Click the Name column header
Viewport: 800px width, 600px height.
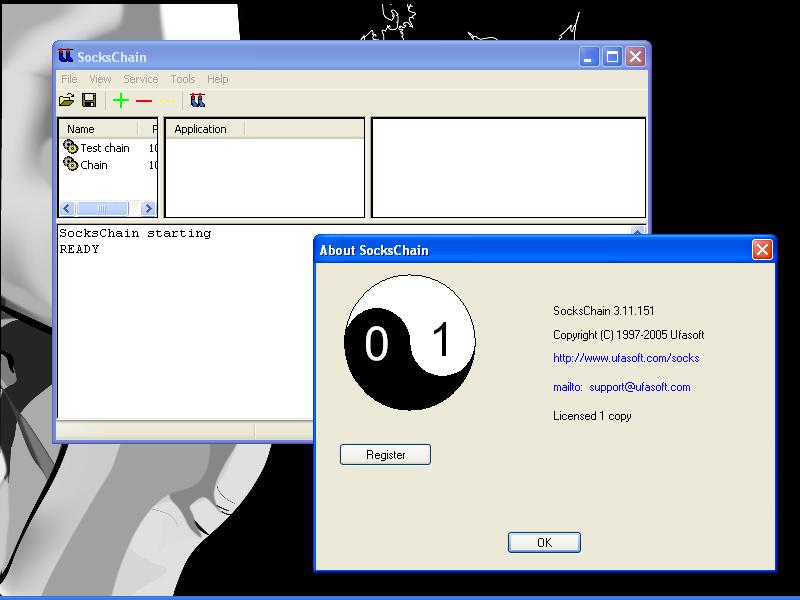pos(98,129)
